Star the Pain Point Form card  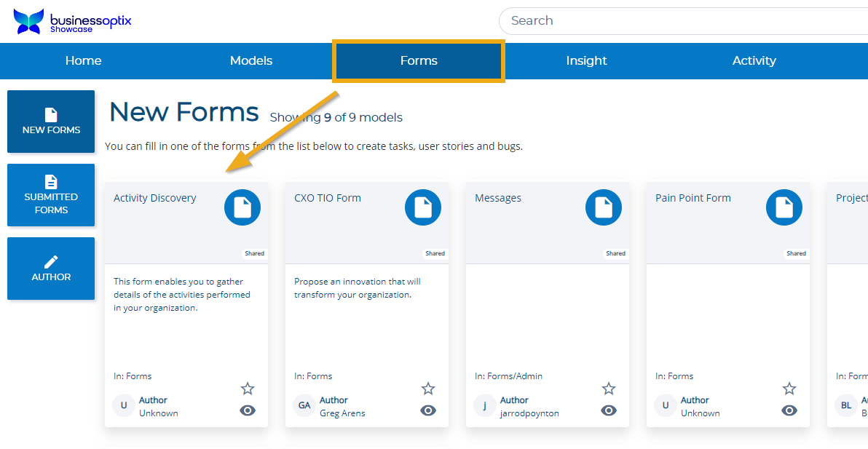click(789, 389)
